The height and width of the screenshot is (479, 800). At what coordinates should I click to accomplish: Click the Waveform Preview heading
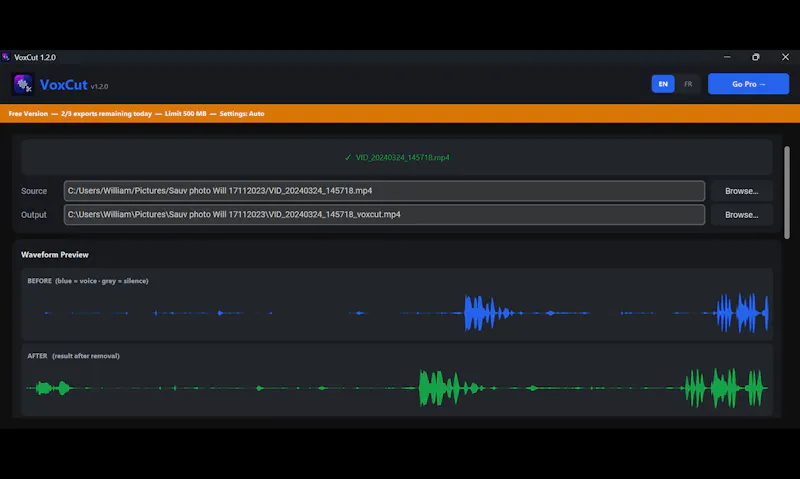coord(55,255)
